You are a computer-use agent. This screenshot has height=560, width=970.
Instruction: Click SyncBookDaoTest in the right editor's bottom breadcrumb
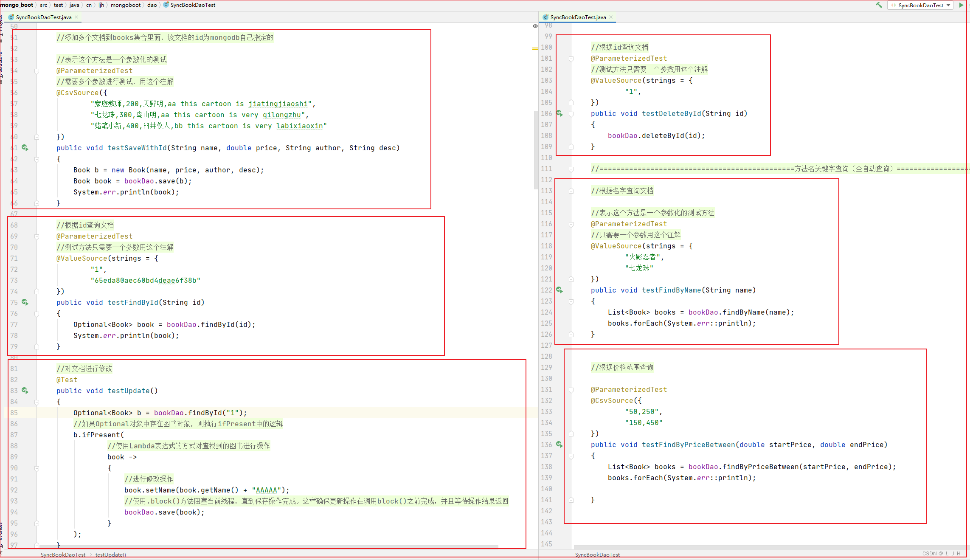(x=597, y=554)
